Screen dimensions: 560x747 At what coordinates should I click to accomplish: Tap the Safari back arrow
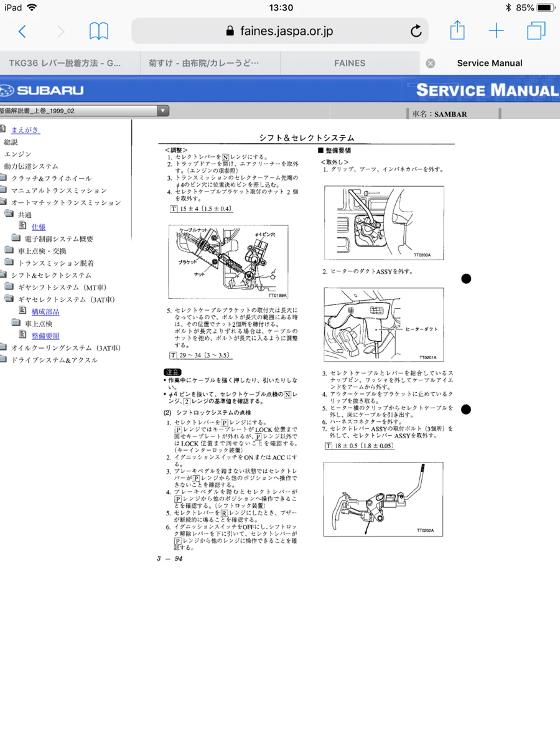[22, 31]
